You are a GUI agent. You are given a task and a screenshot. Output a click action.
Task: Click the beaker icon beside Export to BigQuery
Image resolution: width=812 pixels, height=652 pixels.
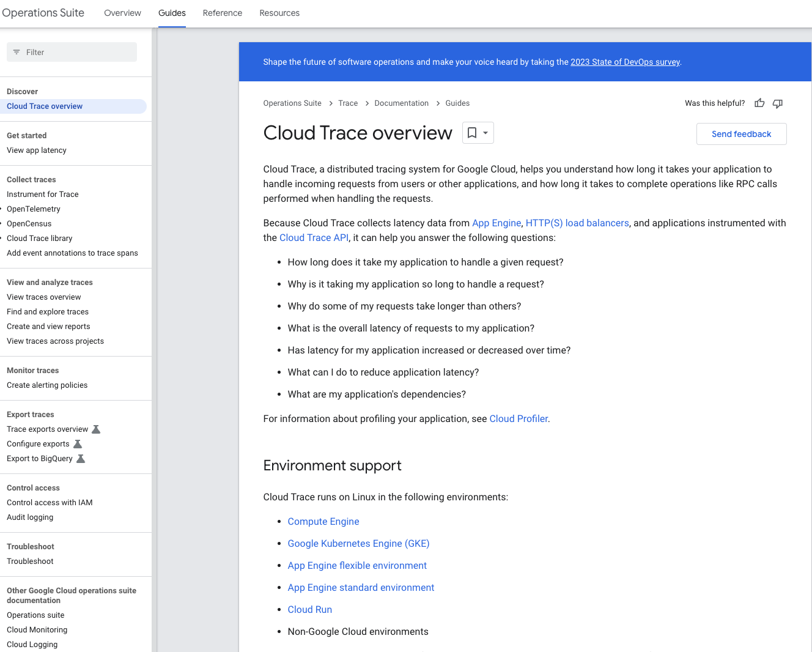point(81,459)
